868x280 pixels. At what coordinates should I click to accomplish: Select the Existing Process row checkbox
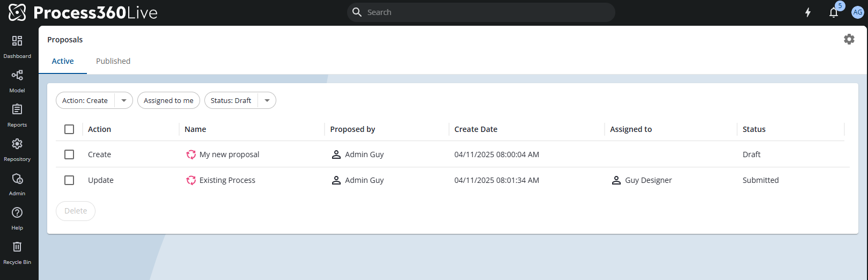point(69,180)
